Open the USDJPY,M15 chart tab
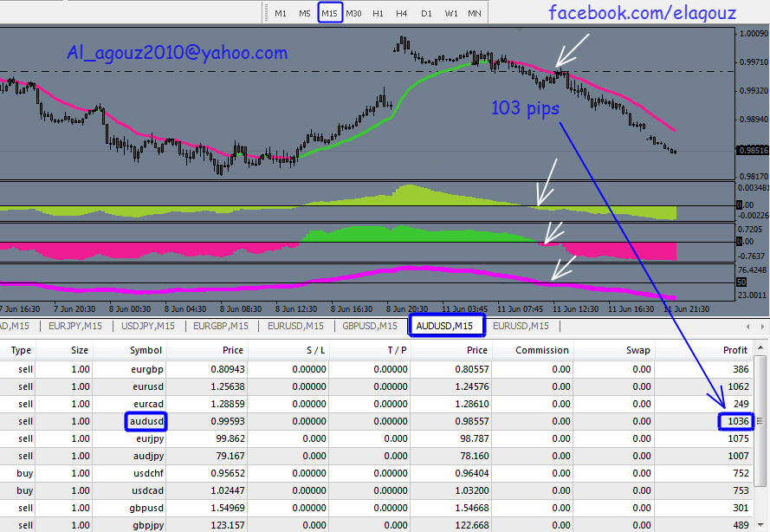The width and height of the screenshot is (770, 532). (x=148, y=326)
